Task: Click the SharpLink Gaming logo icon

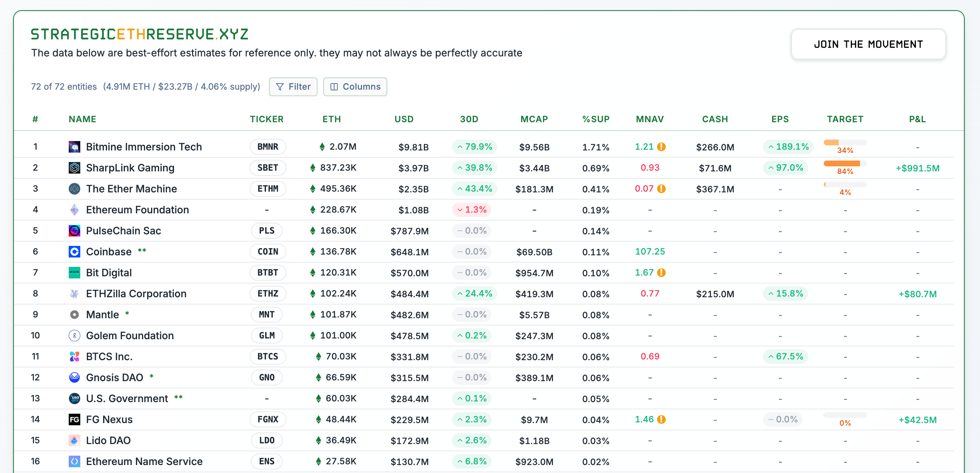Action: click(74, 168)
